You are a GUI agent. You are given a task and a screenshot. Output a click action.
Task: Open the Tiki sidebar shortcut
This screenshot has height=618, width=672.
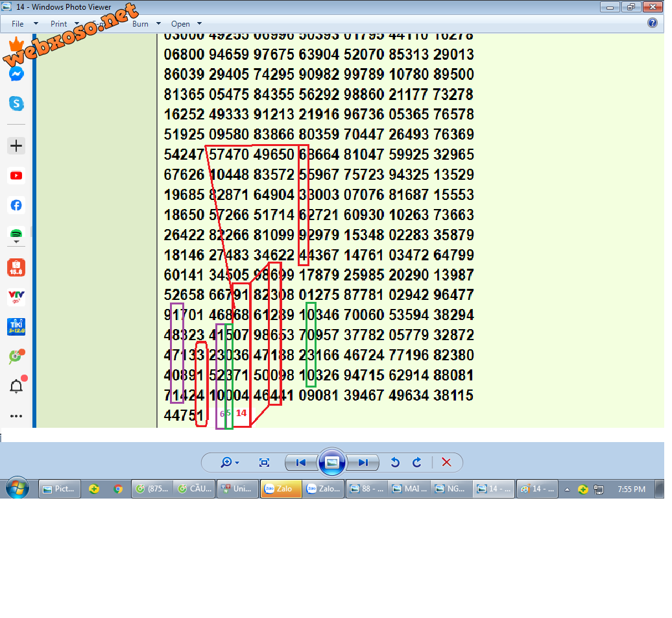tap(17, 327)
